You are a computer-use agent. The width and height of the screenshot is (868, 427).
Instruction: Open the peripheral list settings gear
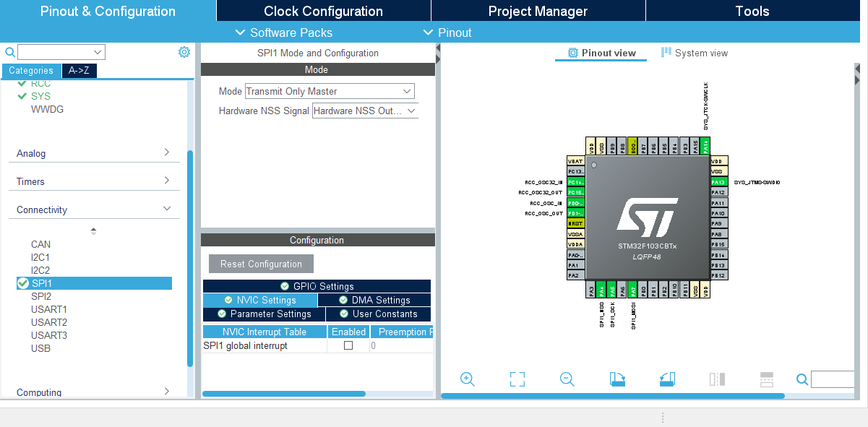[x=184, y=52]
